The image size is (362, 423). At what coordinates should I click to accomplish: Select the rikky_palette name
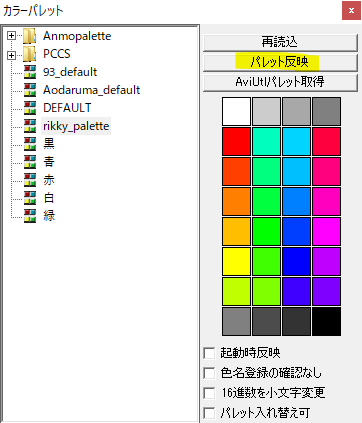76,126
